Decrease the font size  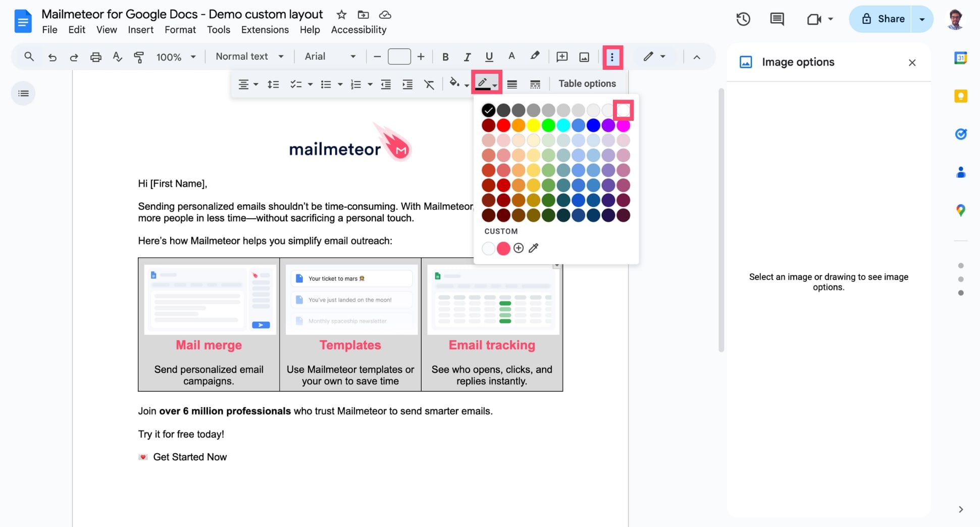click(x=377, y=57)
